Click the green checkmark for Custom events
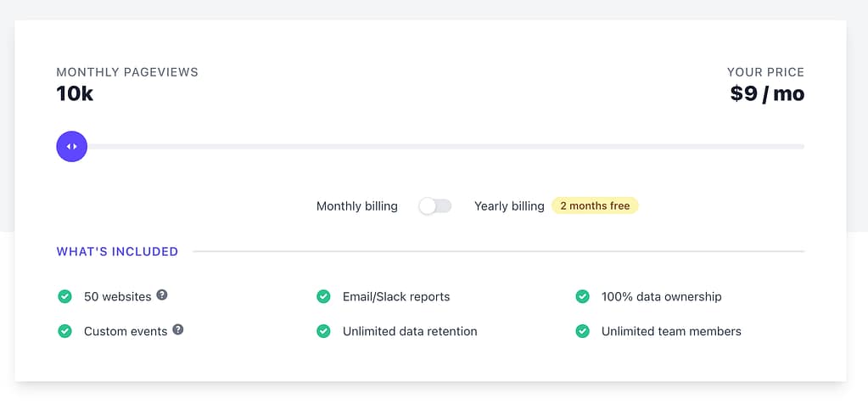The image size is (868, 410). click(x=64, y=331)
